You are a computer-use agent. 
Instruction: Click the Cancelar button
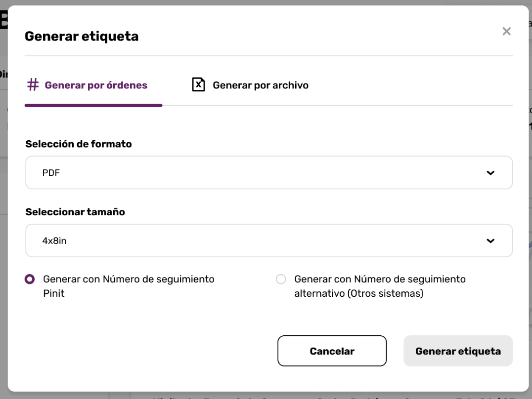click(x=332, y=351)
